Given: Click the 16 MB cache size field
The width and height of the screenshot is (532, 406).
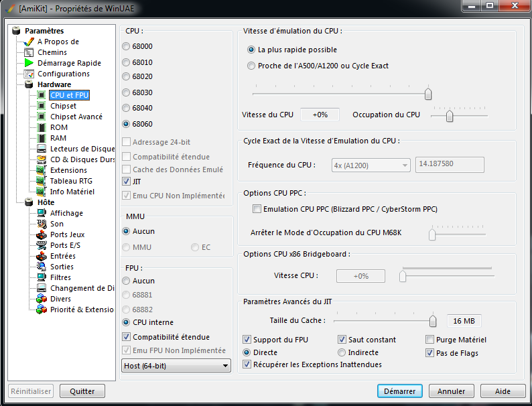Looking at the screenshot, I should [464, 321].
